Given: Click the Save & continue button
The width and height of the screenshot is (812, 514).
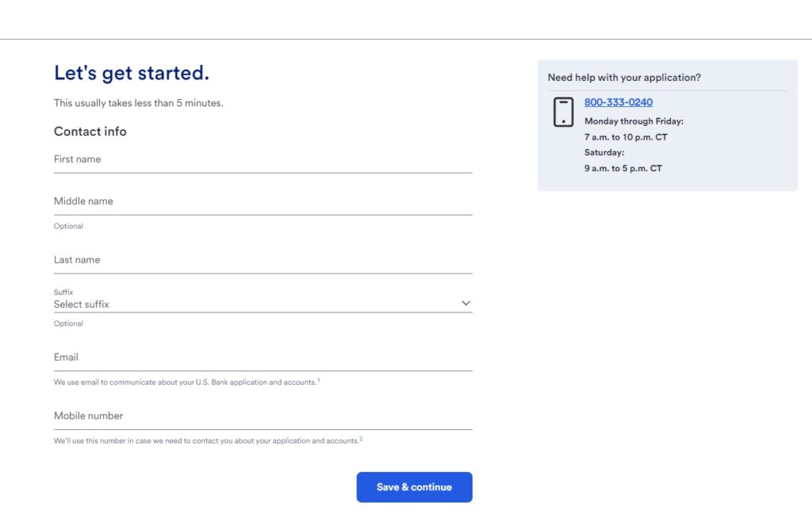Looking at the screenshot, I should pos(414,487).
